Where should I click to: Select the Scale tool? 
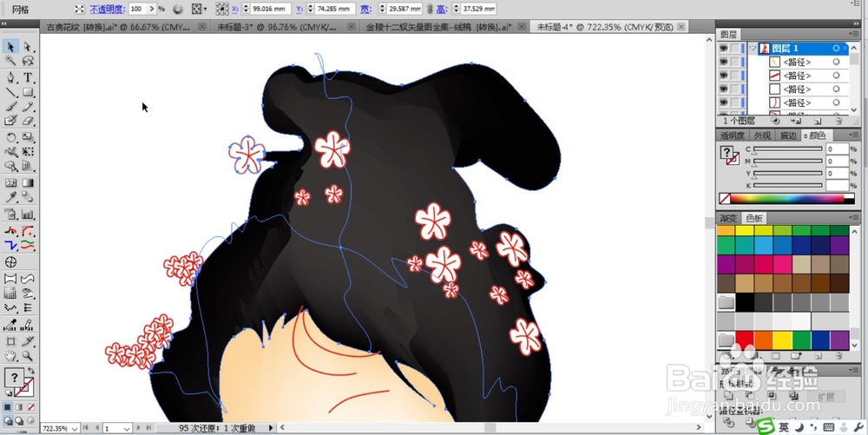click(28, 137)
